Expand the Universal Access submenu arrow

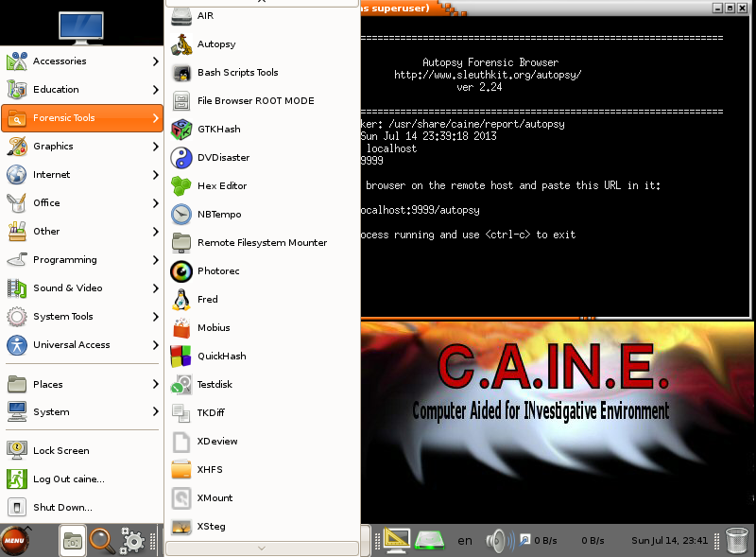click(155, 345)
